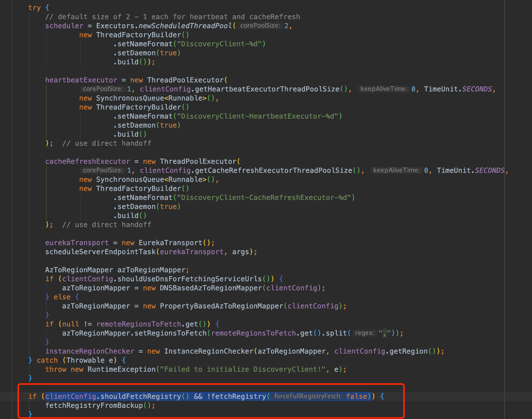Click the cacheRefreshExecutor field being assigned
The width and height of the screenshot is (532, 419).
(88, 161)
